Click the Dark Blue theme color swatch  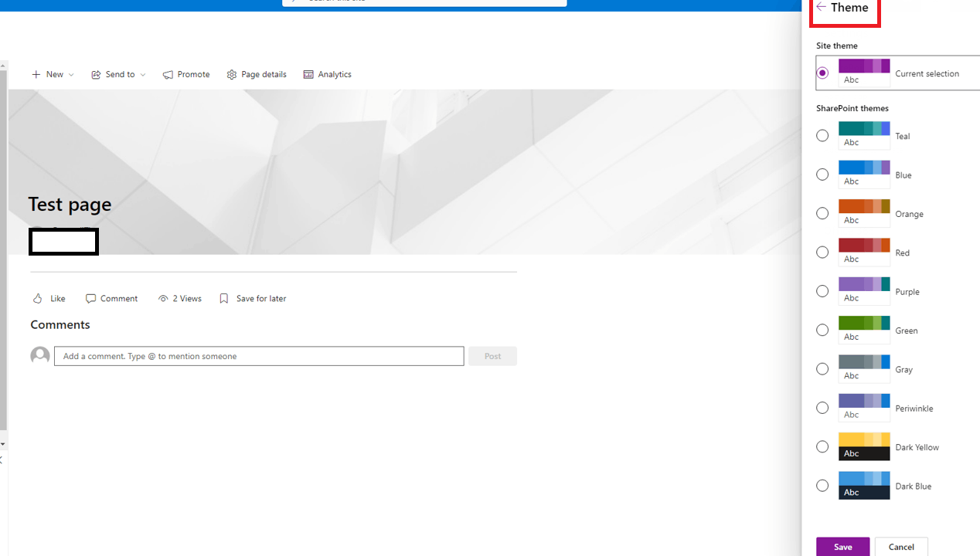click(864, 485)
